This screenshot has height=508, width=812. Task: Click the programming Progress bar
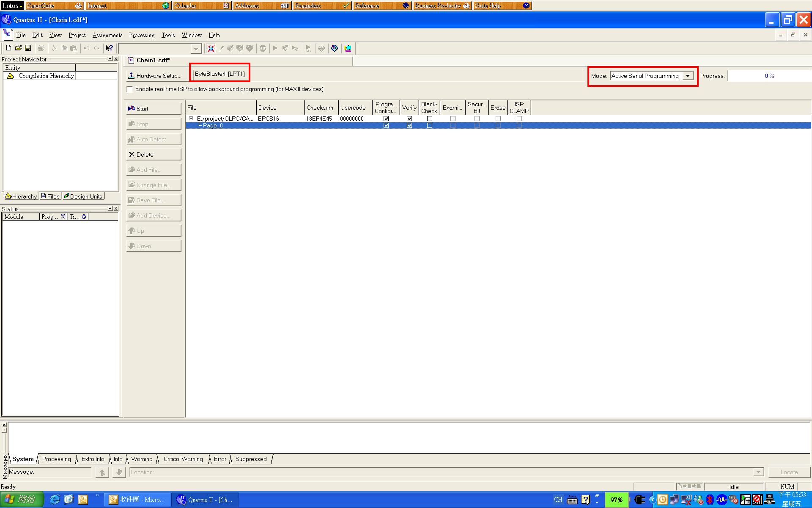tap(769, 76)
